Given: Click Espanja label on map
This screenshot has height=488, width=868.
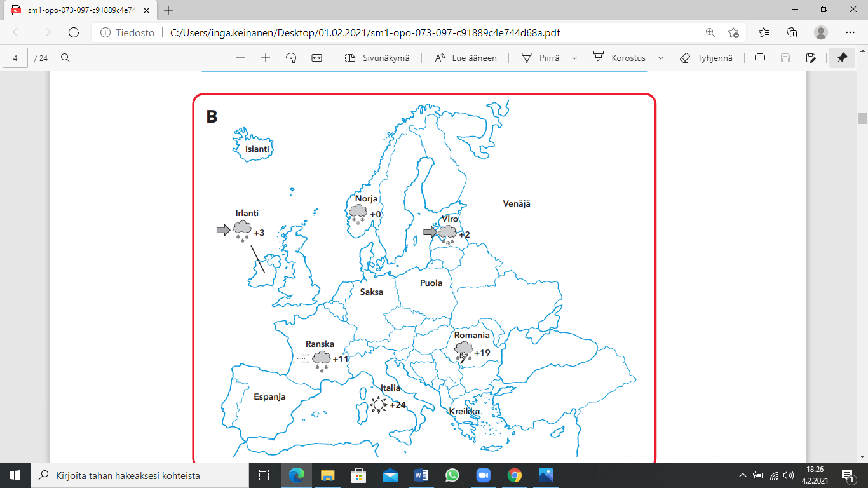Looking at the screenshot, I should click(x=269, y=397).
